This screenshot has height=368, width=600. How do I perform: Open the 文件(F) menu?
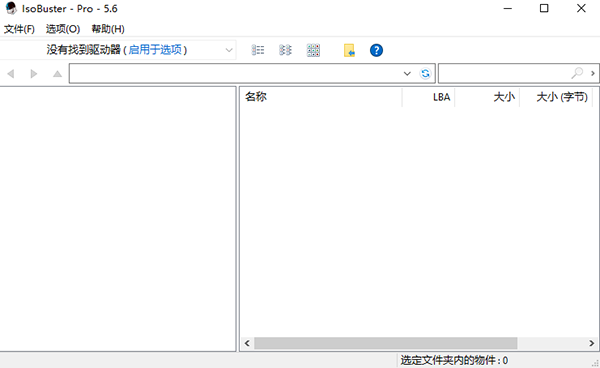(19, 29)
